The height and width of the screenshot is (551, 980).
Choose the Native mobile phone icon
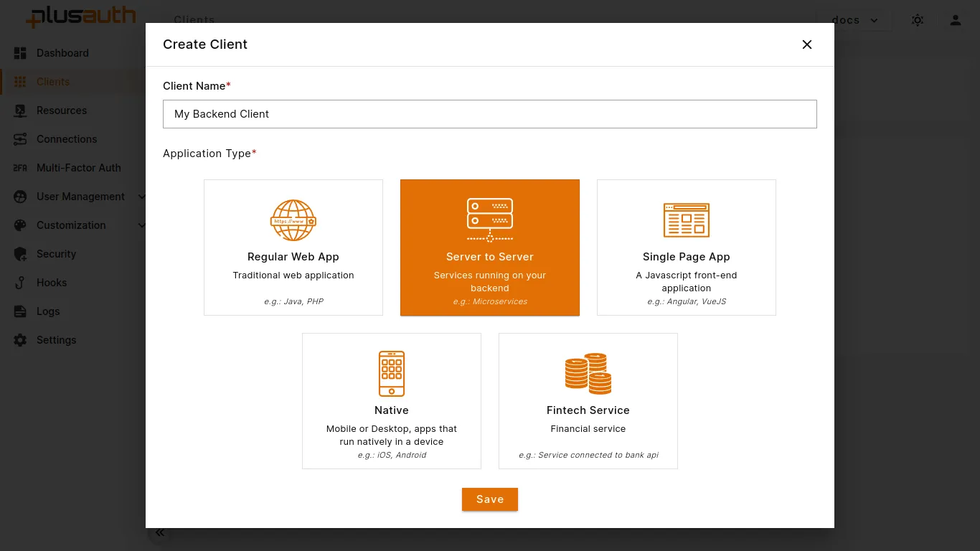click(392, 373)
